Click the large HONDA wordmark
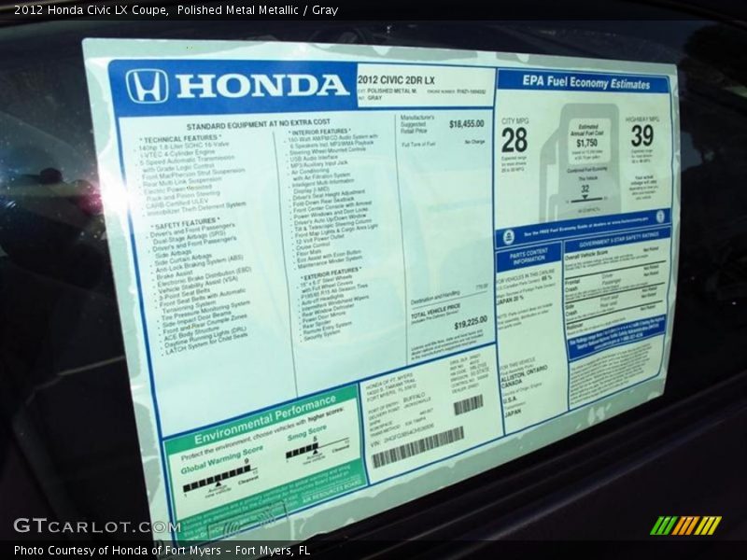This screenshot has width=747, height=560. tap(262, 86)
